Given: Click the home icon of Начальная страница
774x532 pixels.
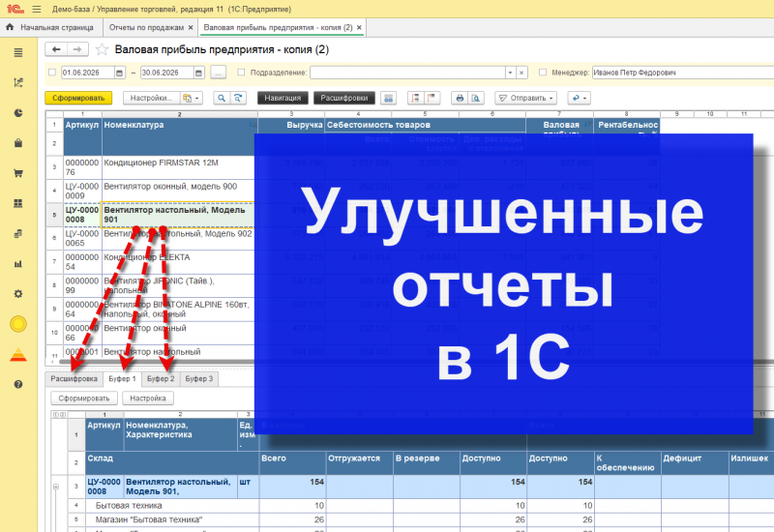Looking at the screenshot, I should [x=10, y=27].
